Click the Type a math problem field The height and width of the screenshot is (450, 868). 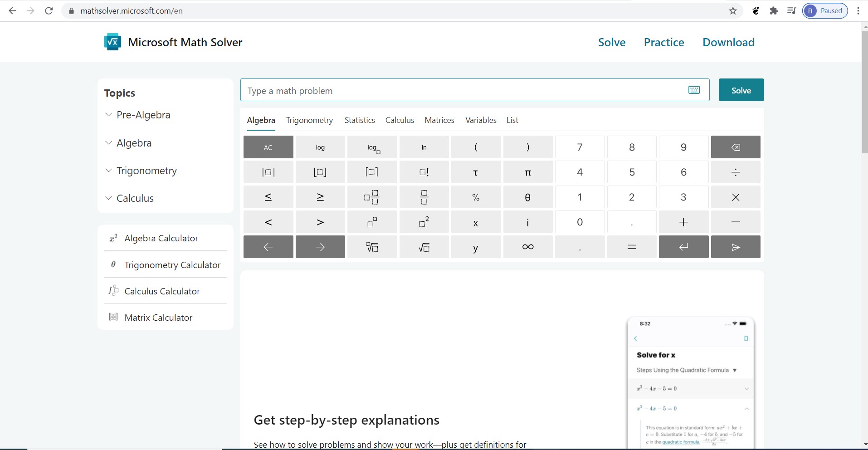coord(454,90)
